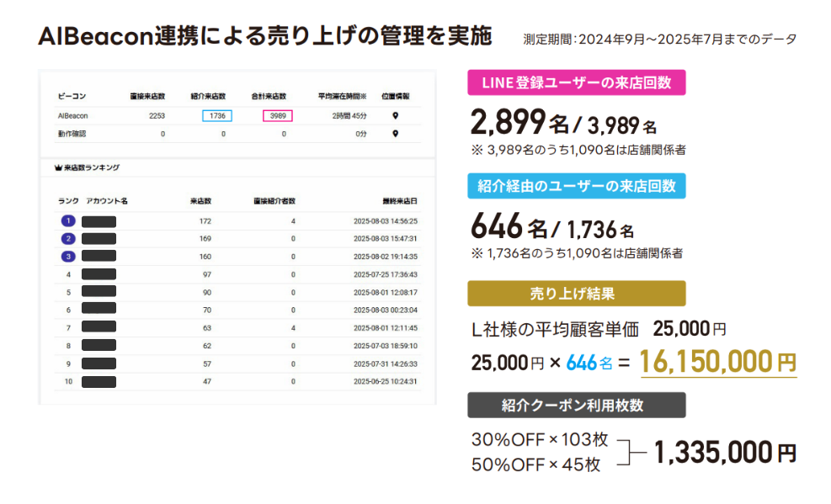The width and height of the screenshot is (831, 504).
Task: Select the pink-outlined 3989 total visits value
Action: pos(277,116)
